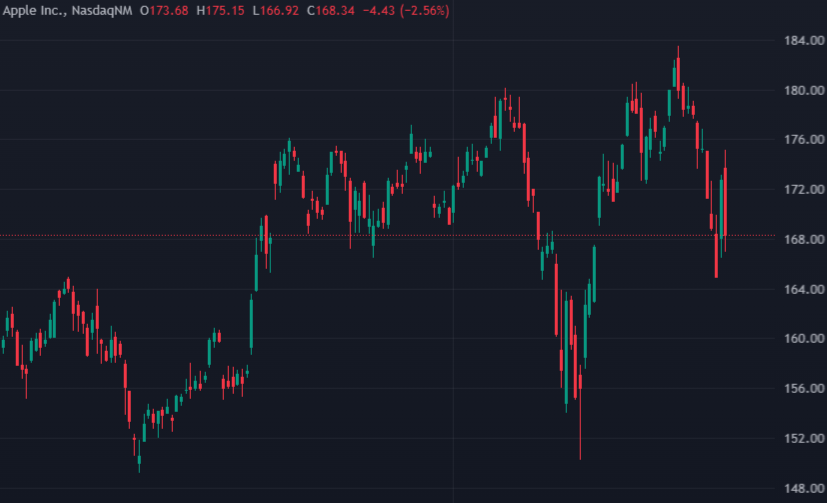Viewport: 827px width, 503px height.
Task: Click the 168.00 price axis label
Action: [804, 239]
